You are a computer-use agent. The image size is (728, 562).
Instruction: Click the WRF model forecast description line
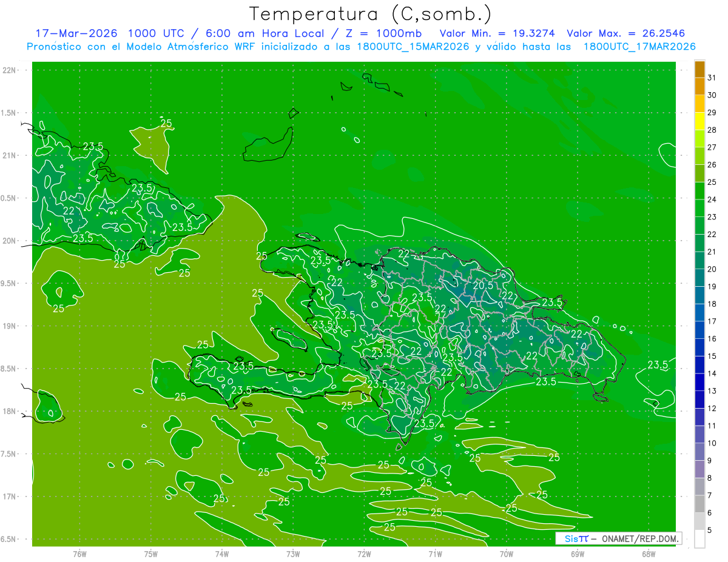coord(362,47)
